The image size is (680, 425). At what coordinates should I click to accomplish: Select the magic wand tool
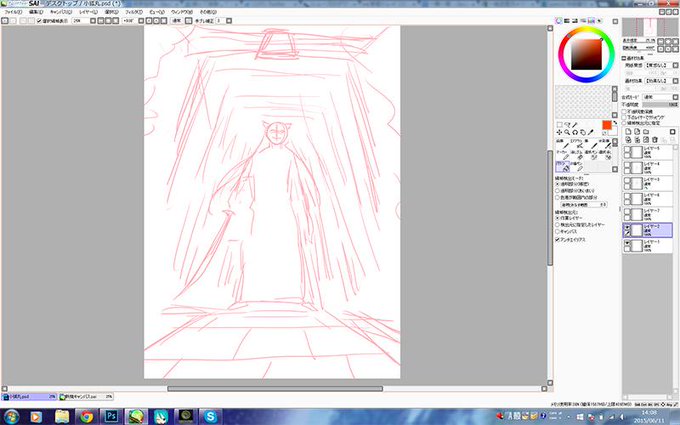(575, 125)
